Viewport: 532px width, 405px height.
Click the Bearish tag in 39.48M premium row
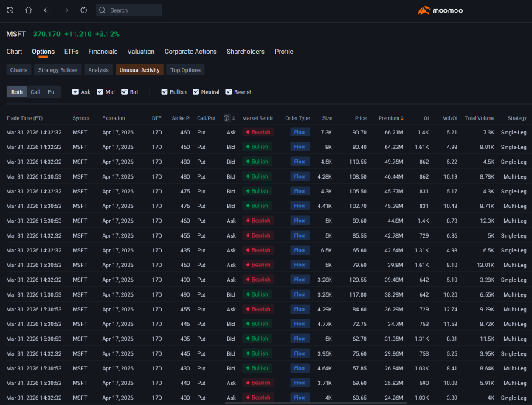[x=258, y=280]
